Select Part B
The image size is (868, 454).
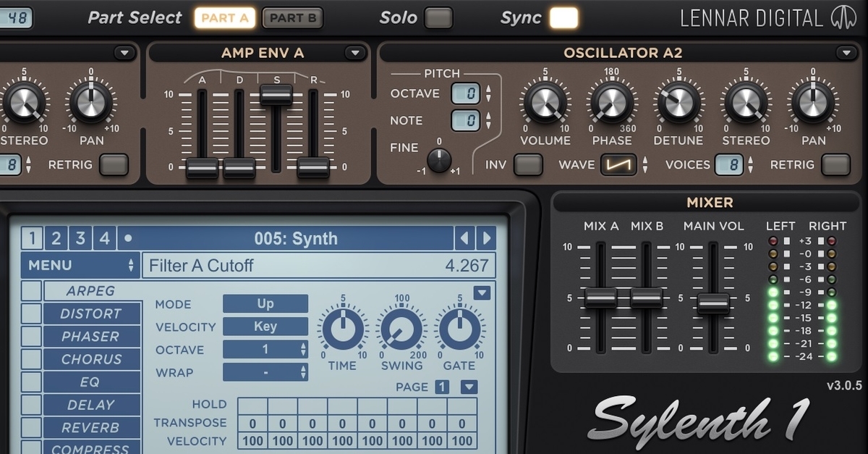pos(292,17)
